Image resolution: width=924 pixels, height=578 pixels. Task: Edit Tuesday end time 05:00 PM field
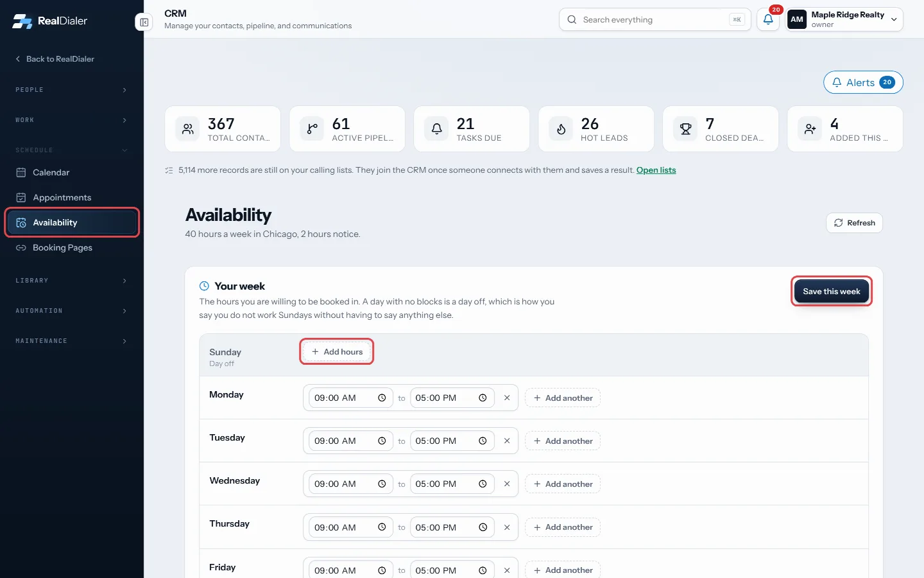(452, 441)
